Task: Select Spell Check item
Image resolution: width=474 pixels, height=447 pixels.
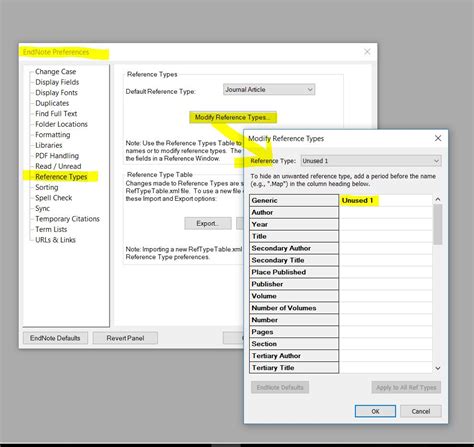Action: 54,198
